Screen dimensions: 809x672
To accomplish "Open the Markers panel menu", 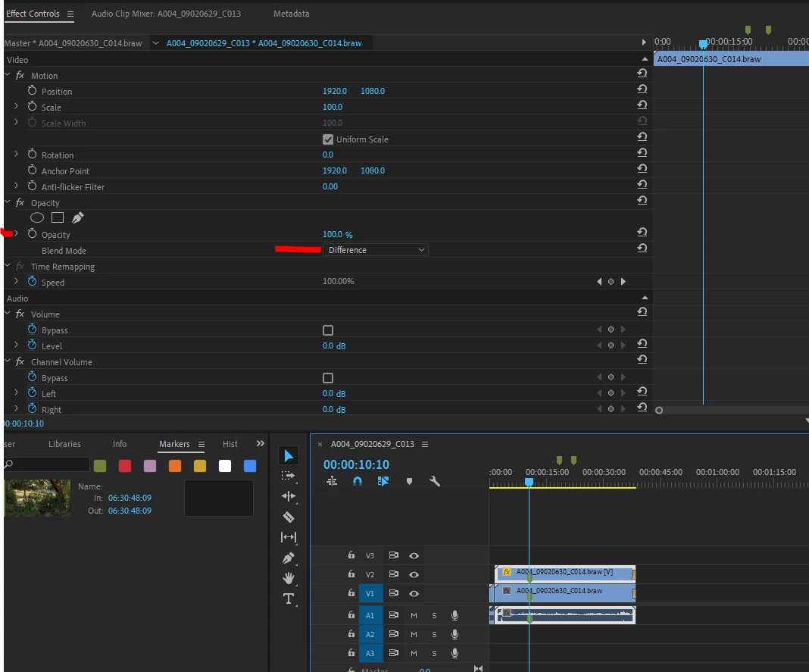I will pyautogui.click(x=201, y=445).
